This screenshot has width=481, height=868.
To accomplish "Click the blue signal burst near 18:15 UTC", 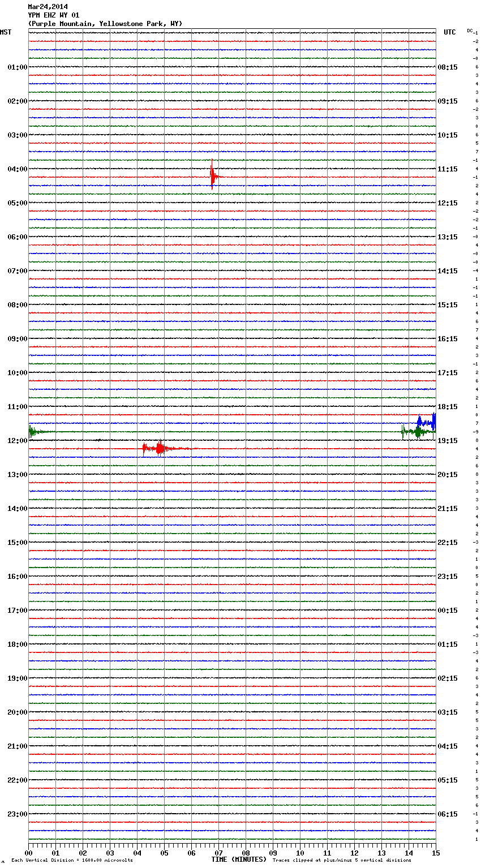I will click(427, 422).
